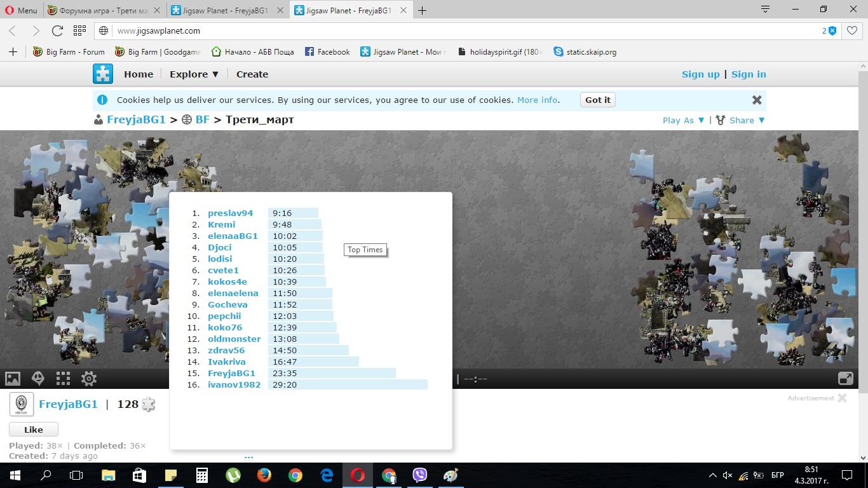Click the Sign up link
The image size is (868, 488).
click(700, 74)
